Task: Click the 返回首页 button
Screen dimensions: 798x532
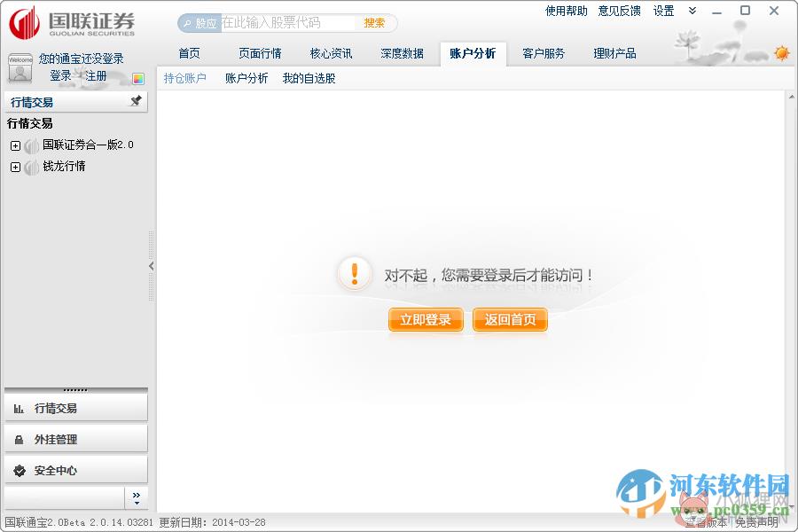Action: pos(510,320)
